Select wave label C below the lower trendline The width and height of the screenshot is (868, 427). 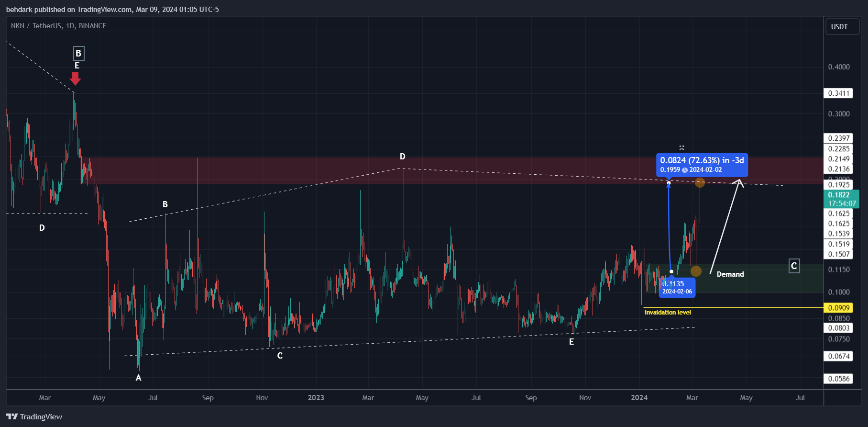coord(280,356)
